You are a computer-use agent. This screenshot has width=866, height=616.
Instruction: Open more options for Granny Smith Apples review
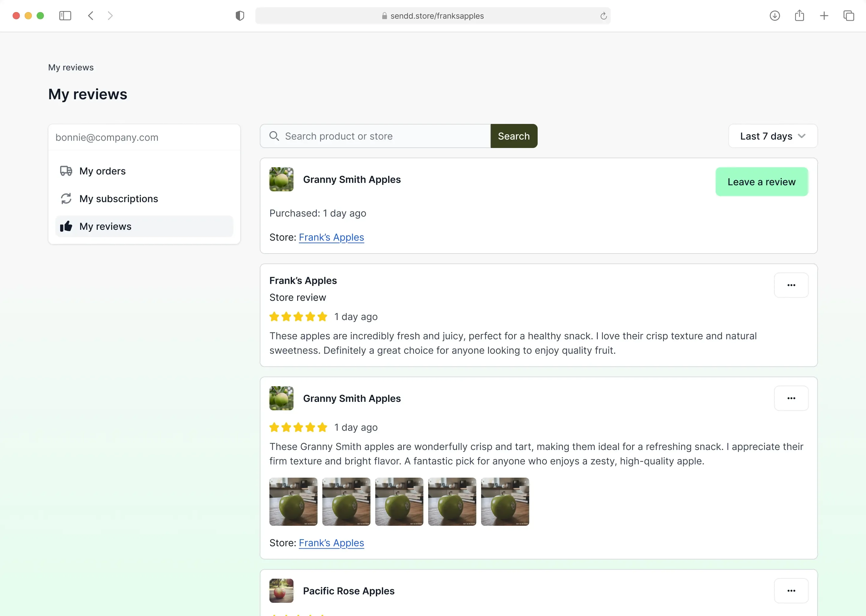(791, 398)
